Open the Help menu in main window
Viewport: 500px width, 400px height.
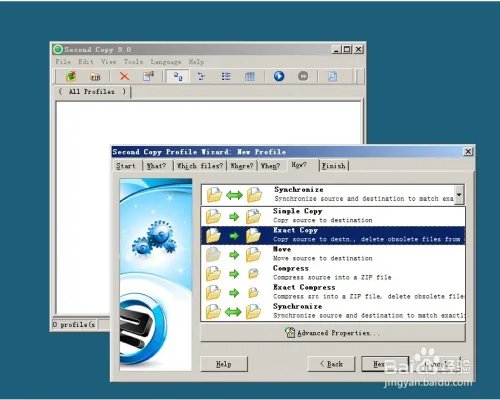click(x=196, y=62)
